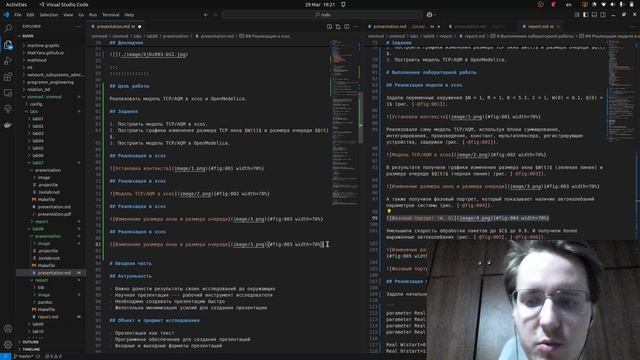
Task: Open the Manage gear icon
Action: coord(8,344)
